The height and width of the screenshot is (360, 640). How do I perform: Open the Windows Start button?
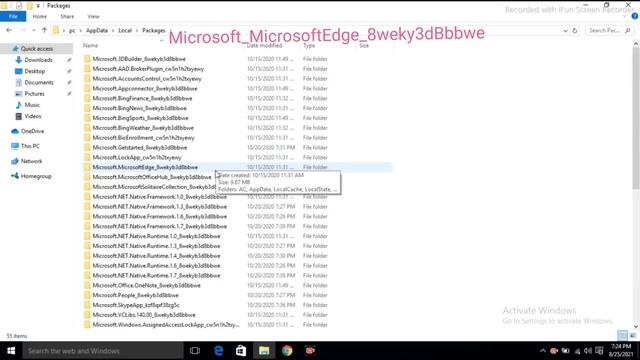pos(11,351)
